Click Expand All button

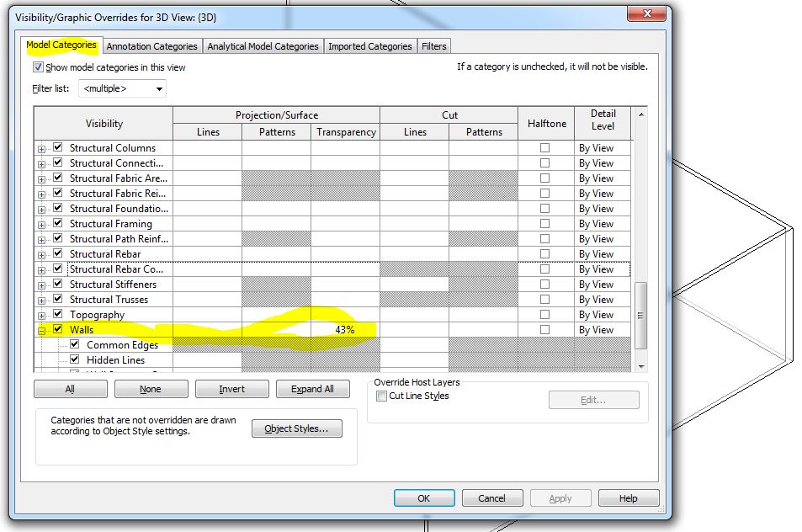click(312, 389)
